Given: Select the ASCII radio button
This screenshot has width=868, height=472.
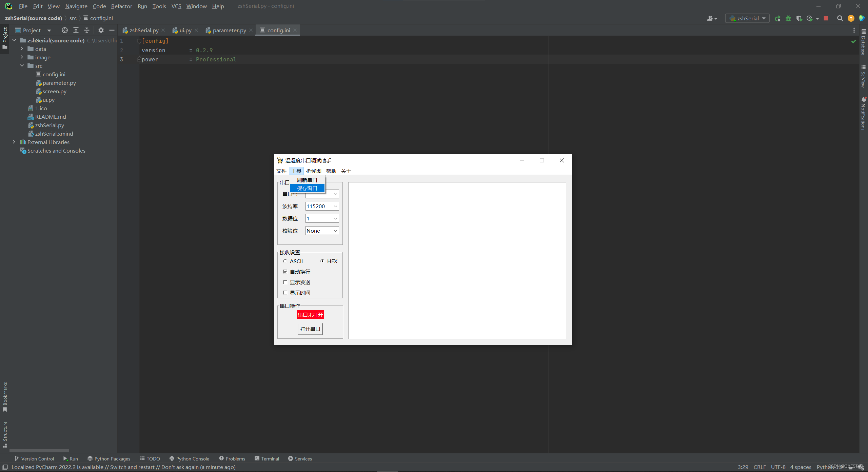Looking at the screenshot, I should 285,261.
